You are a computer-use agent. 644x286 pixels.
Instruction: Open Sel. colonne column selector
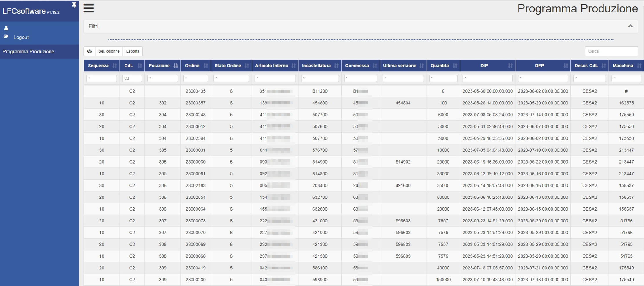109,51
